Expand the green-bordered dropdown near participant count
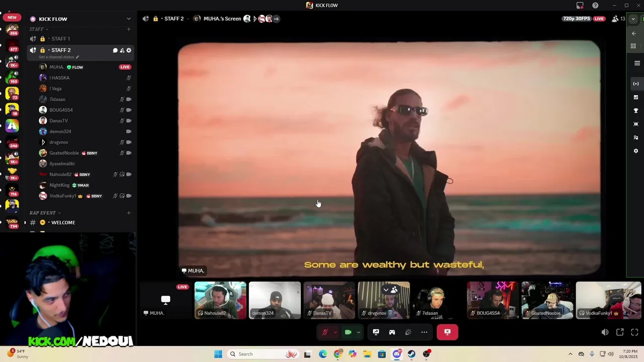Viewport: 644px width, 362px height. (633, 19)
